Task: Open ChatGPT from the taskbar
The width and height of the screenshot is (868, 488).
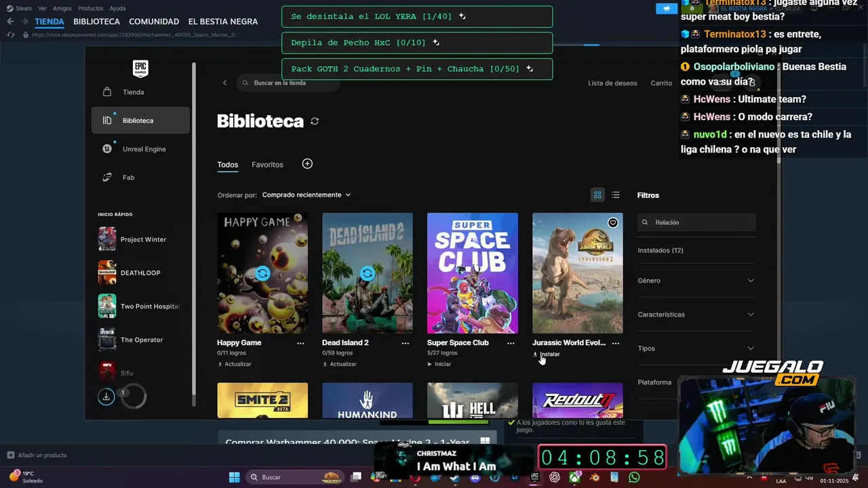Action: [x=555, y=477]
